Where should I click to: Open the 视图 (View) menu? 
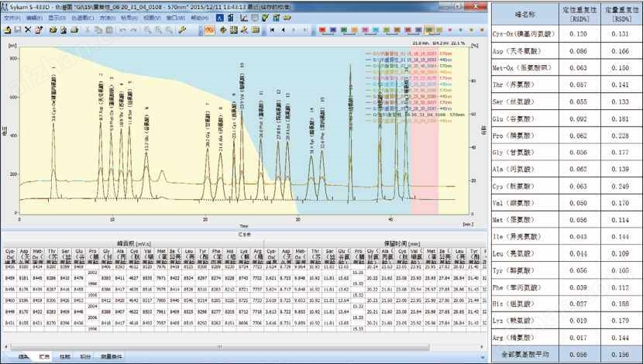152,18
